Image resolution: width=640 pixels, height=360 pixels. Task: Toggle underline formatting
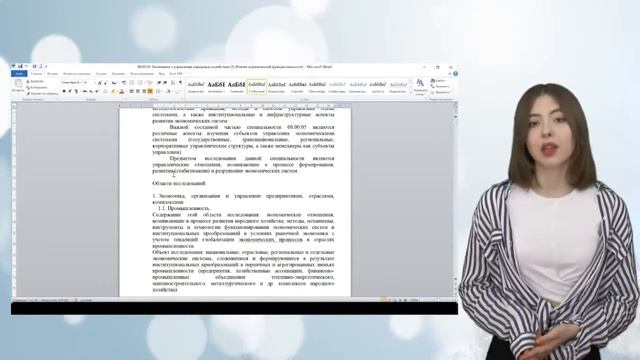point(76,91)
